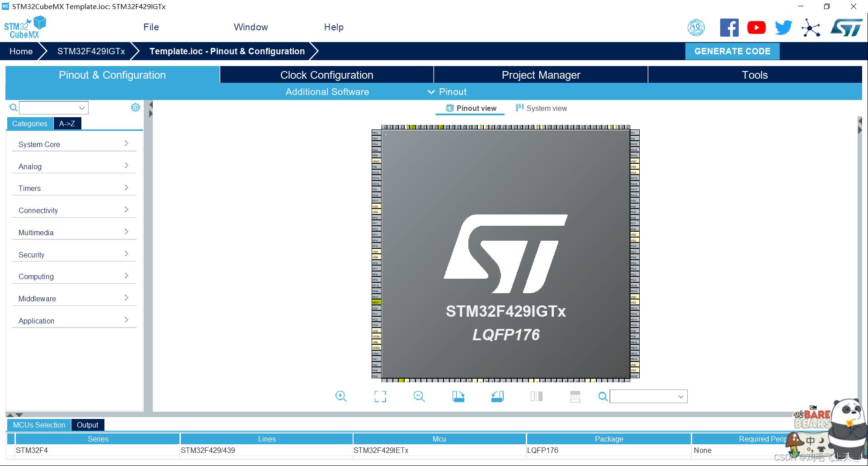Click the categories search magnifier icon
Viewport: 868px width, 466px height.
pyautogui.click(x=14, y=108)
